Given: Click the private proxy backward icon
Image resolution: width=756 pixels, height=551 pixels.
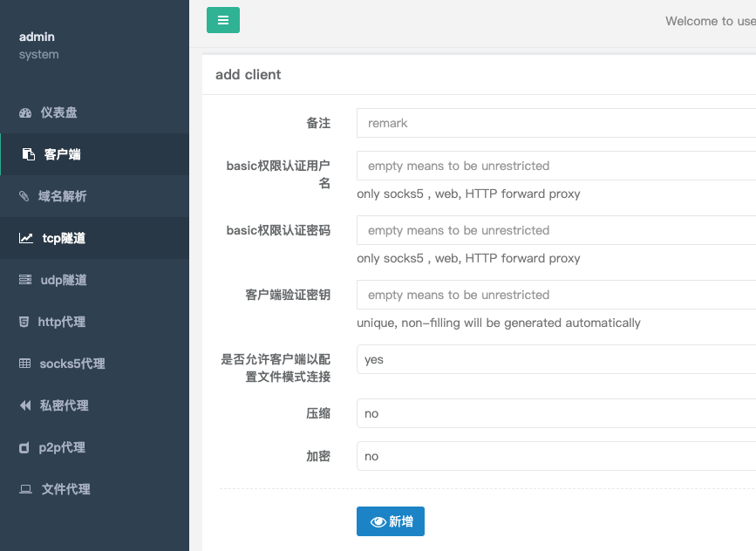Looking at the screenshot, I should click(x=25, y=405).
